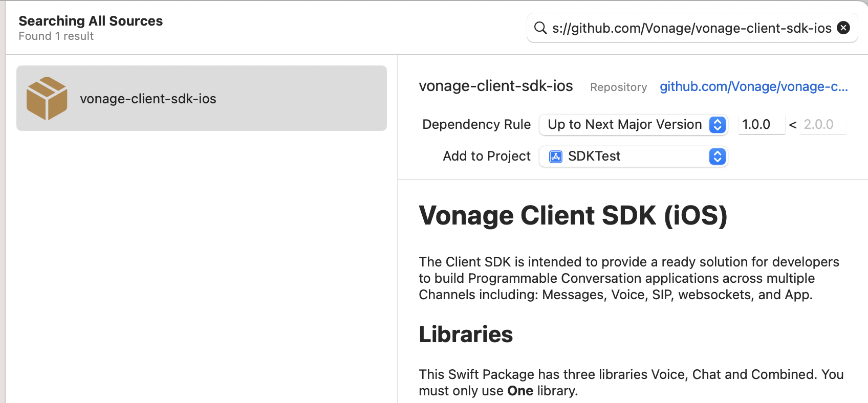Image resolution: width=868 pixels, height=403 pixels.
Task: Click the up-down stepper on Dependency Rule
Action: [717, 124]
